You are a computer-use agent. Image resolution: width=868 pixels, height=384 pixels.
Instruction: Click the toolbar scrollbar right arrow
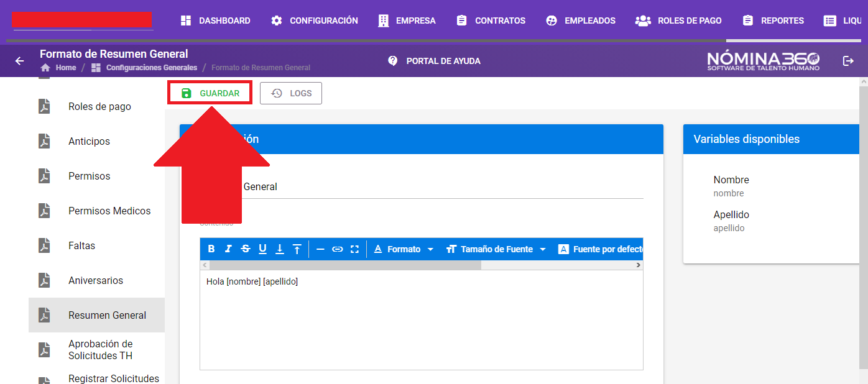click(639, 265)
